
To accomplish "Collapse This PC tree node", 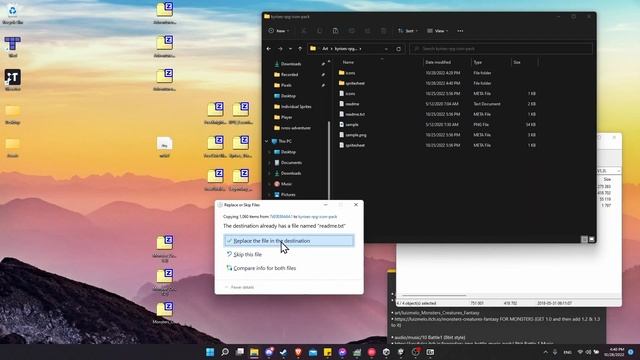I will coord(267,141).
